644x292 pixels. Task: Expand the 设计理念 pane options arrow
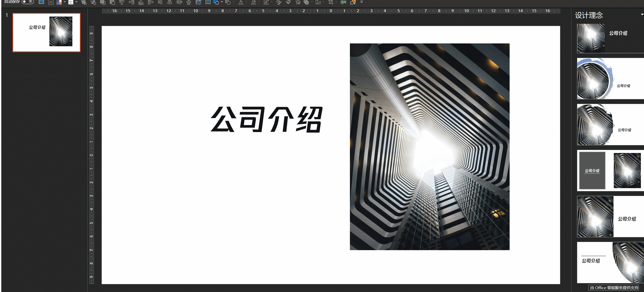point(642,15)
